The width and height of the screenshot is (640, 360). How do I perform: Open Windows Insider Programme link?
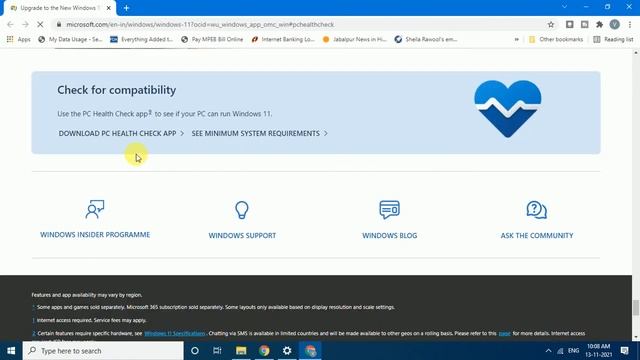coord(95,235)
